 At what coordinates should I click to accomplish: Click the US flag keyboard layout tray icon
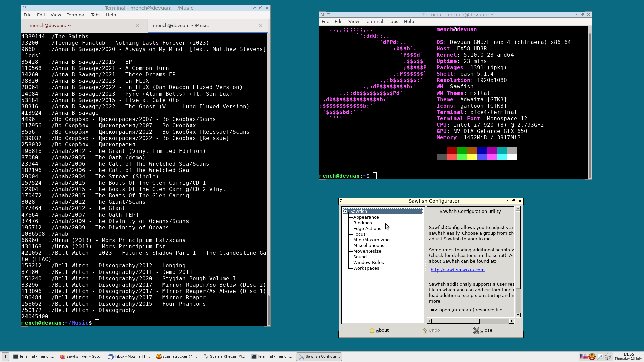point(584,356)
